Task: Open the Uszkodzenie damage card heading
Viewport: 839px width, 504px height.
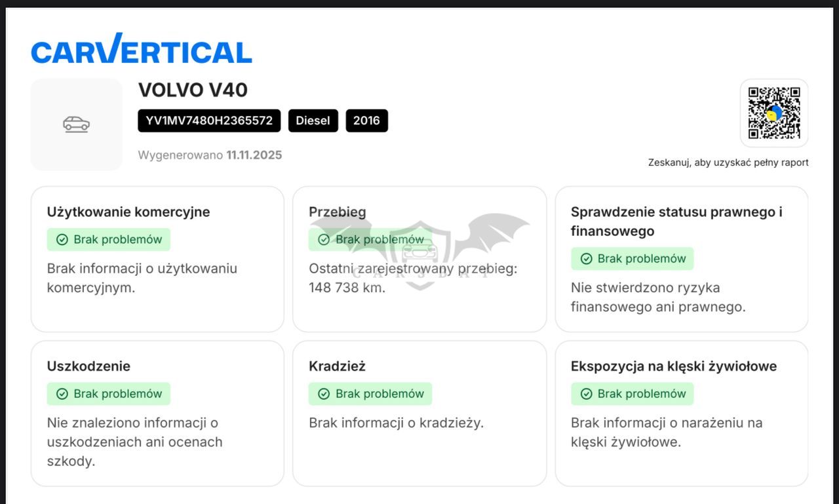Action: pyautogui.click(x=88, y=366)
